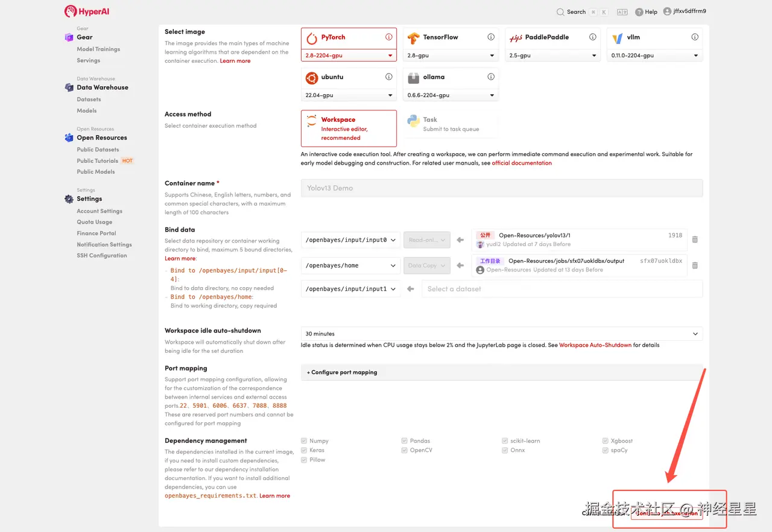The width and height of the screenshot is (772, 532).
Task: Open the /openbayes/home path dropdown
Action: (x=350, y=265)
